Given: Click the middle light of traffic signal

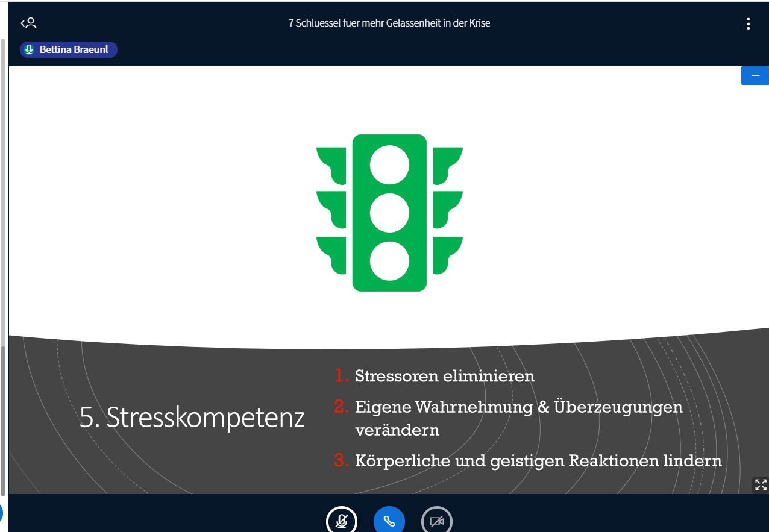Looking at the screenshot, I should point(389,213).
